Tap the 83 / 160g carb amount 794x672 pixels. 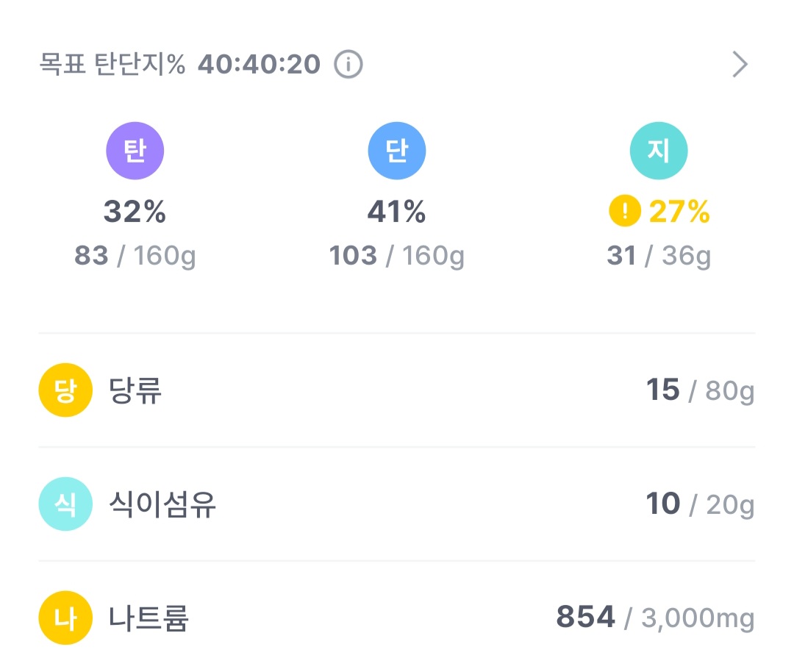point(135,256)
